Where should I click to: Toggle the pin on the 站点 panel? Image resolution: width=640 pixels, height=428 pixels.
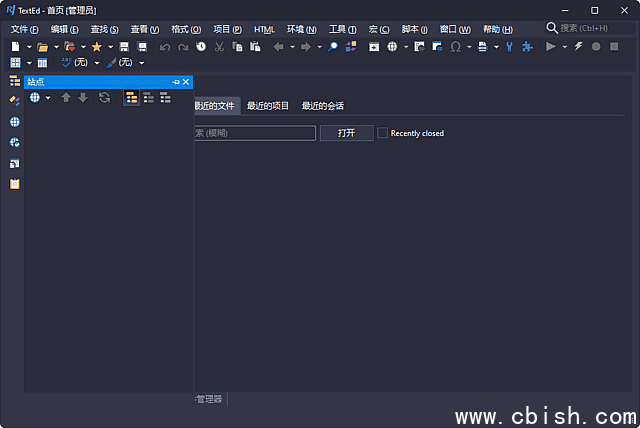176,82
